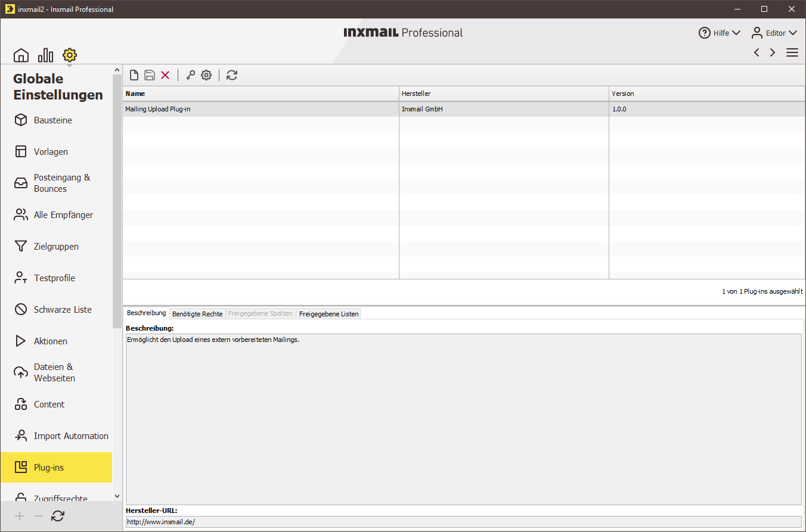Click the Vorlagen layout icon
Viewport: 806px width, 532px height.
tap(21, 152)
